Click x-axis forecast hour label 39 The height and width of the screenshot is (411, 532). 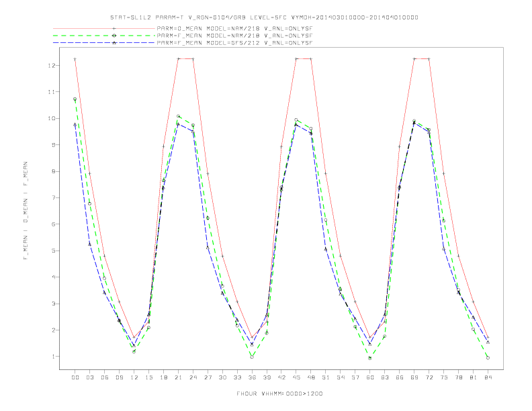(x=267, y=377)
